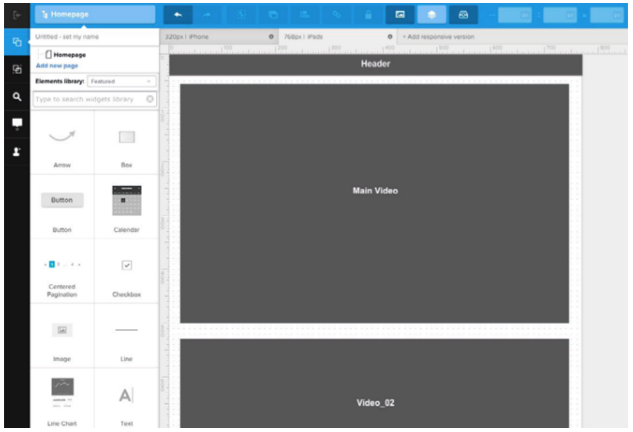Click the lock icon in toolbar
Image resolution: width=633 pixels, height=432 pixels.
[x=368, y=15]
